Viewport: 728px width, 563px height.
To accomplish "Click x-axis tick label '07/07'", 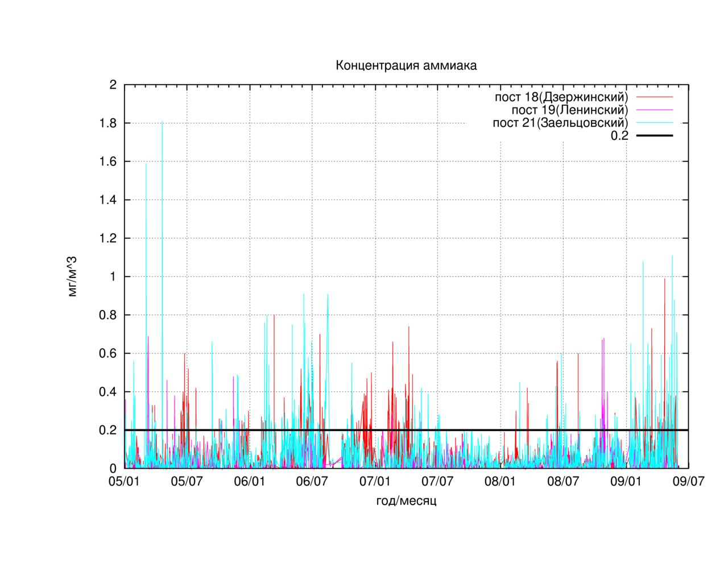I will (x=437, y=482).
